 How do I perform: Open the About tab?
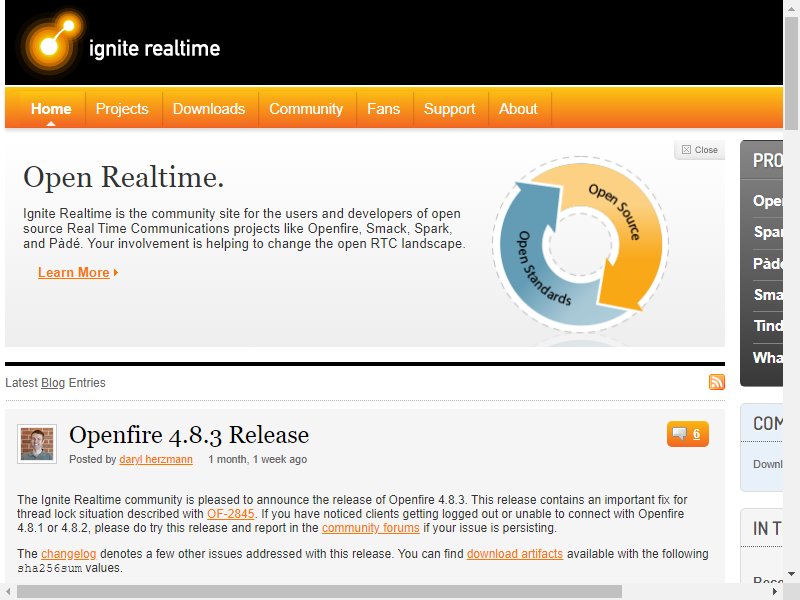pos(518,109)
